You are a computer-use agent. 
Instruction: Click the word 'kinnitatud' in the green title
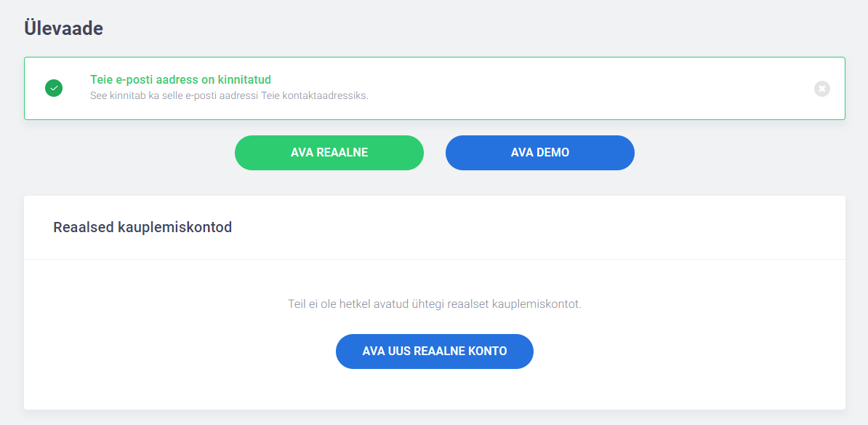click(244, 80)
